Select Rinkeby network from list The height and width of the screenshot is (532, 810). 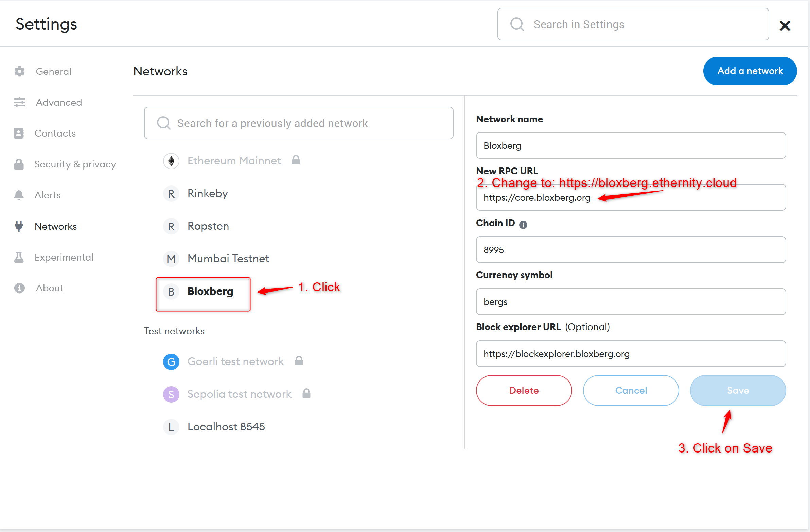(207, 193)
